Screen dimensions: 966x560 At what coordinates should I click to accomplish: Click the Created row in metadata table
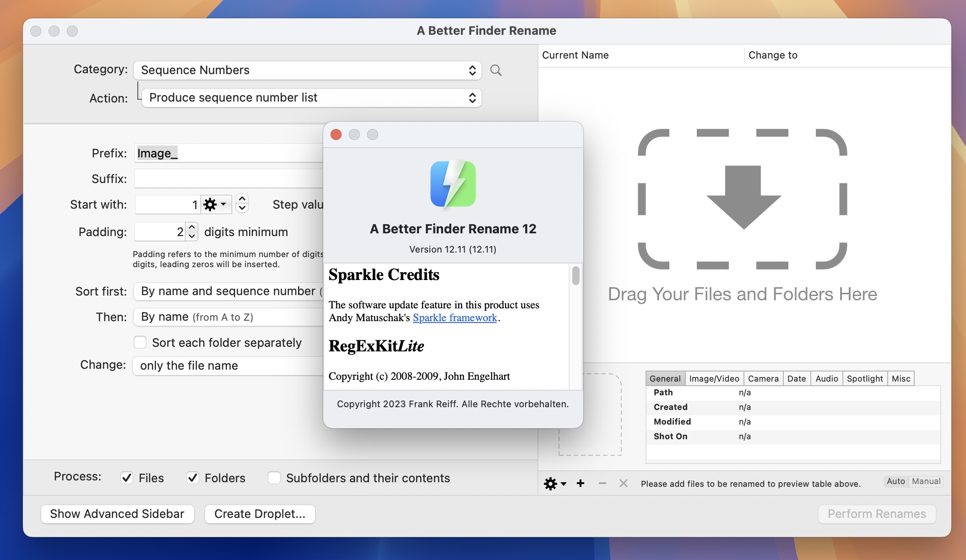point(793,407)
